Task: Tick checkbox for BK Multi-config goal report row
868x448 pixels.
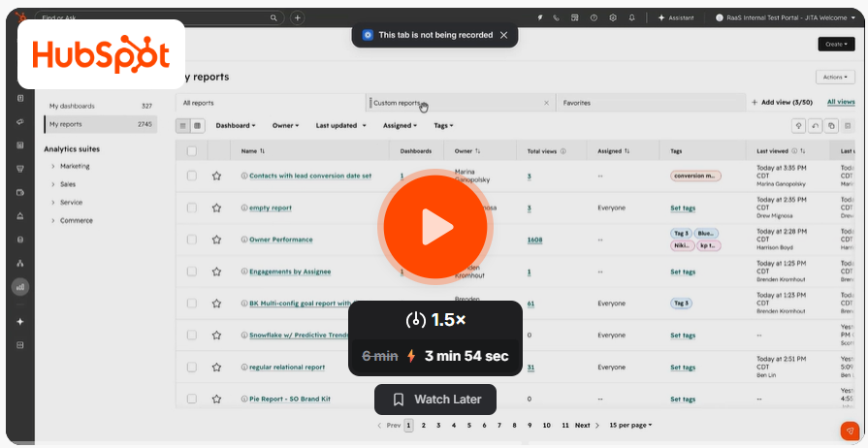Action: coord(191,303)
